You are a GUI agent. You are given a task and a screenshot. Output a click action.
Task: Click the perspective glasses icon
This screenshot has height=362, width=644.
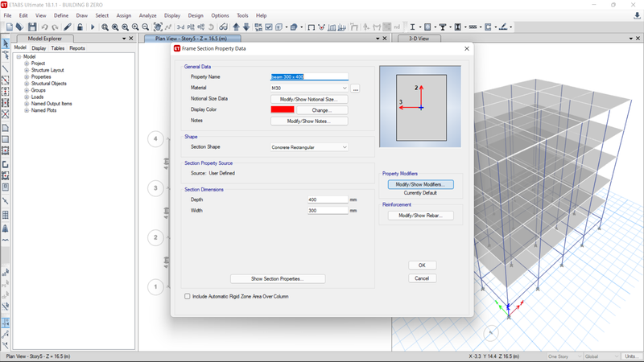click(224, 27)
